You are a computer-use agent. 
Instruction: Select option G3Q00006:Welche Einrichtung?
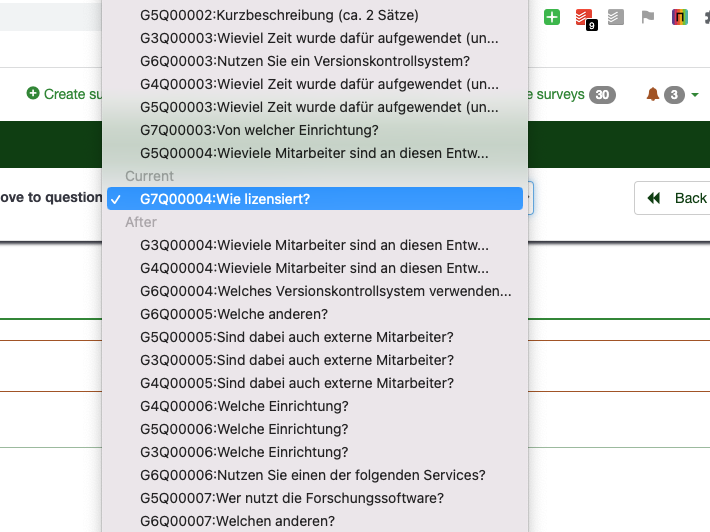coord(315,452)
